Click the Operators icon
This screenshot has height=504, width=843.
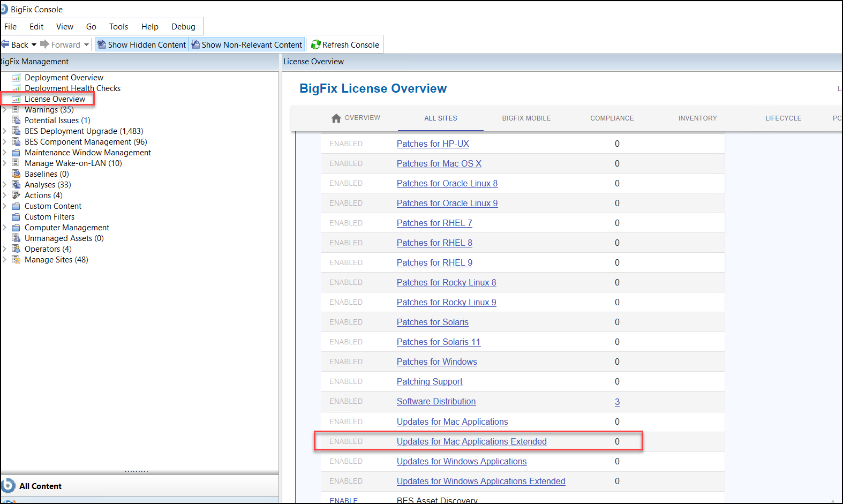pos(16,249)
